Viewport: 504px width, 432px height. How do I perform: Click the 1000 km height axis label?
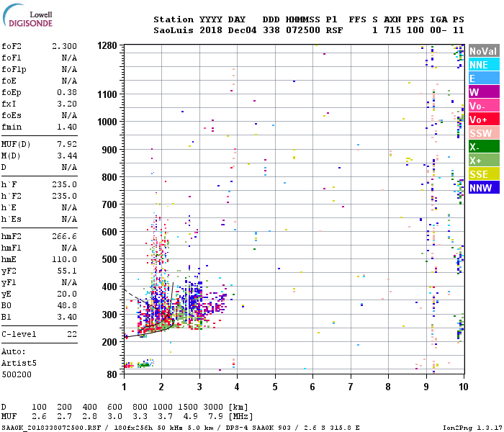(107, 122)
